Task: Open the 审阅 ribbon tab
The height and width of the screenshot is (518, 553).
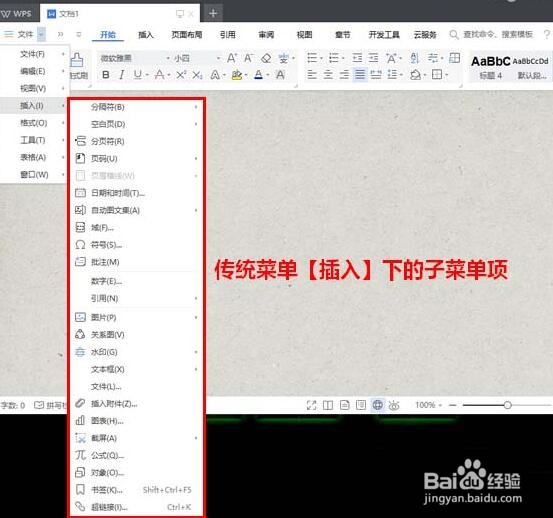Action: point(266,35)
